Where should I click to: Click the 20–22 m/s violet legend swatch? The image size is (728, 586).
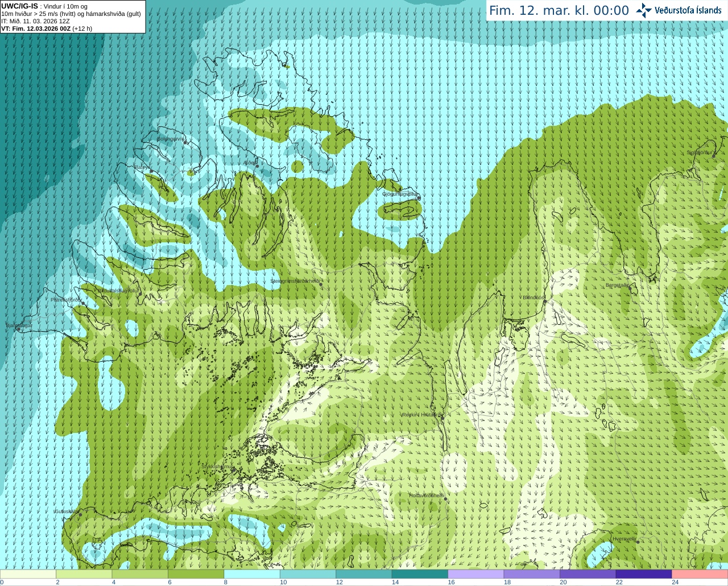pyautogui.click(x=588, y=574)
